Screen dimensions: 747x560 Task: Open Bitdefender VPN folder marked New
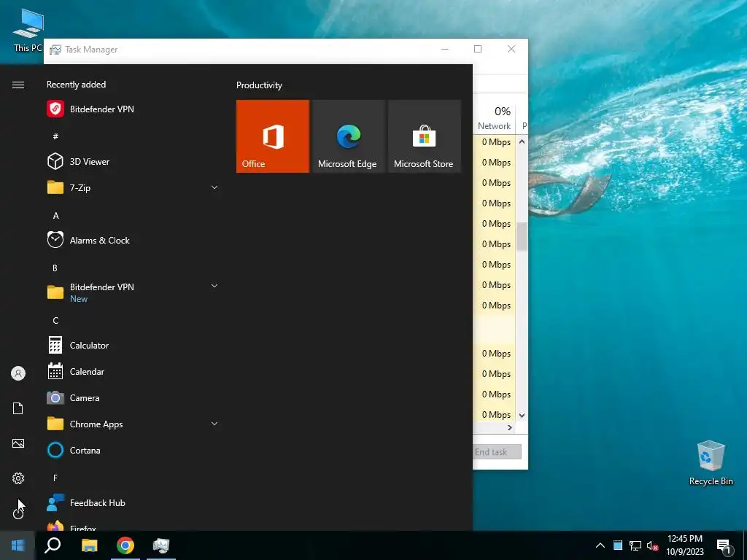pyautogui.click(x=133, y=292)
